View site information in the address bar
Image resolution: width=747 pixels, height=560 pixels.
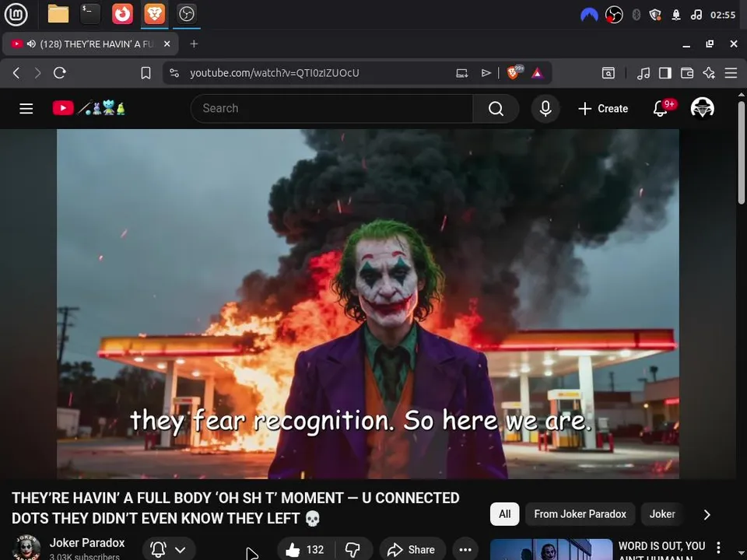click(174, 73)
